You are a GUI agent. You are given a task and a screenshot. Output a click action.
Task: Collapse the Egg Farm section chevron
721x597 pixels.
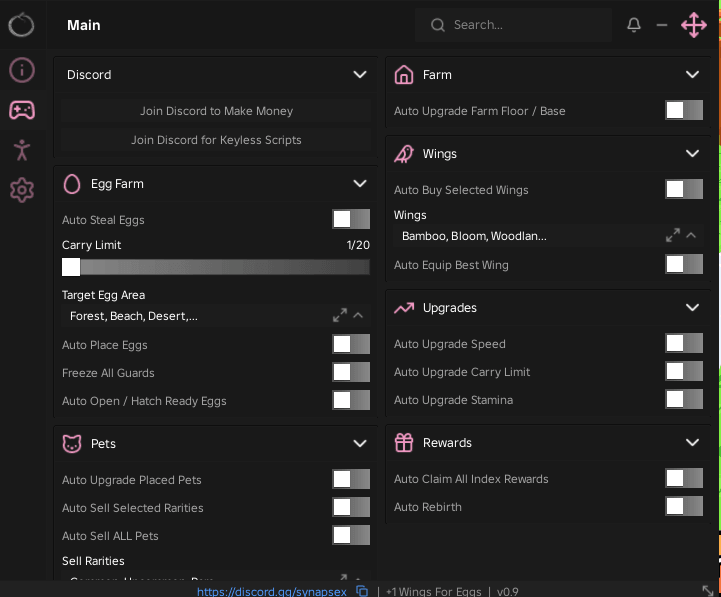[360, 184]
